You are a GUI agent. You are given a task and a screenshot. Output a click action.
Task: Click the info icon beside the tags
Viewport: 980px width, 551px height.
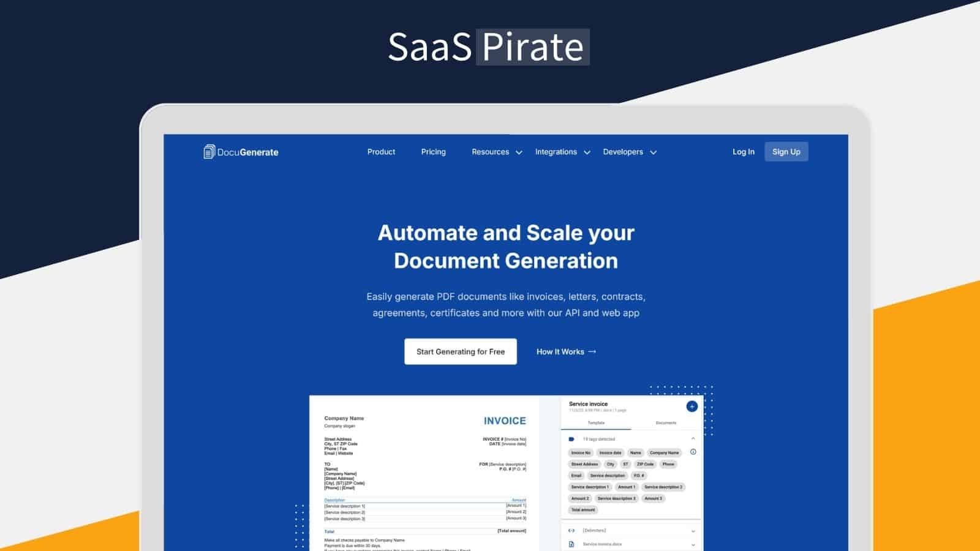point(693,452)
